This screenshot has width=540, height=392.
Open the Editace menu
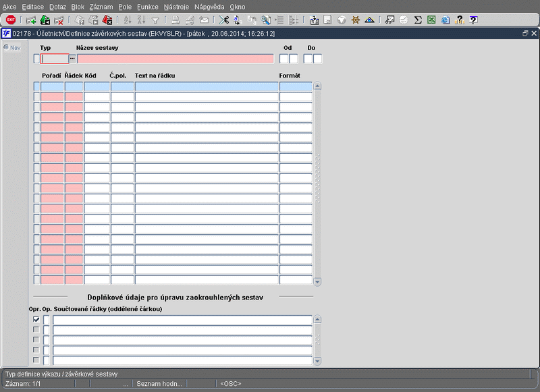click(x=32, y=7)
